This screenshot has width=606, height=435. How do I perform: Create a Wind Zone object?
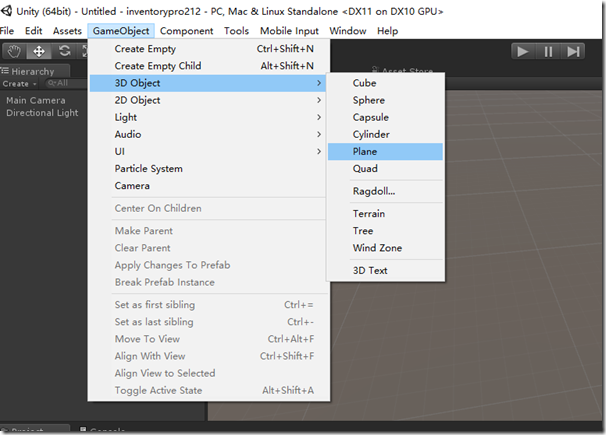[x=385, y=248]
